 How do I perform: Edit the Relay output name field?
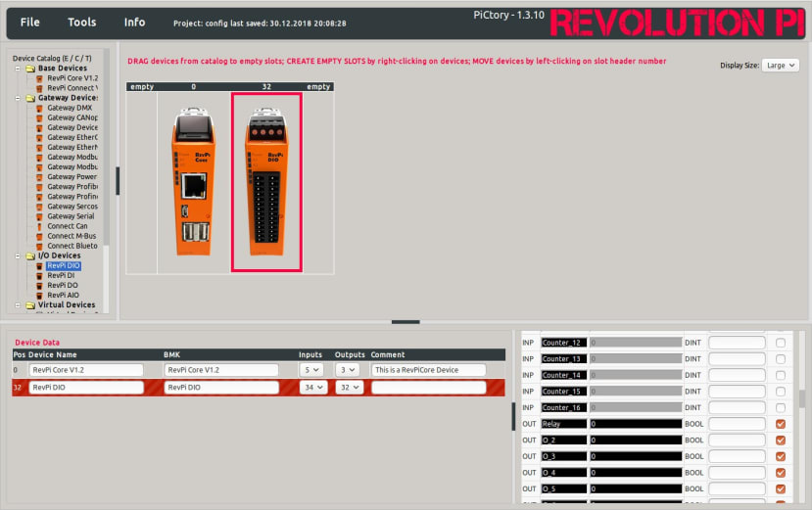[x=564, y=424]
